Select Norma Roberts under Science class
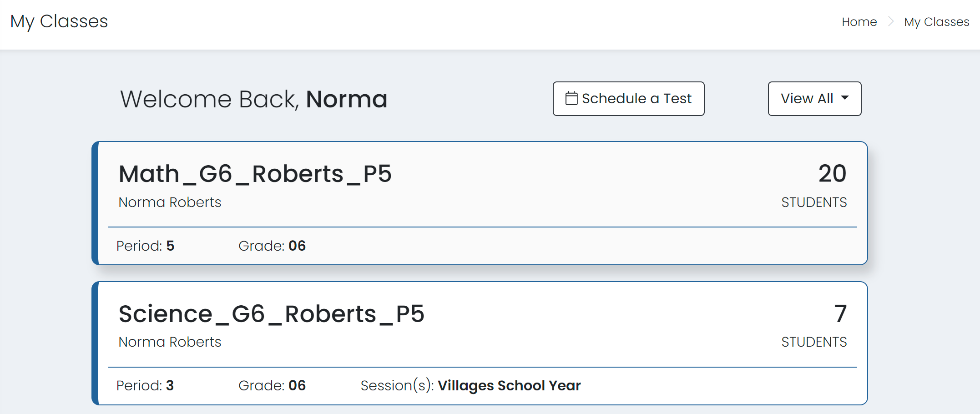The image size is (980, 414). (x=170, y=342)
